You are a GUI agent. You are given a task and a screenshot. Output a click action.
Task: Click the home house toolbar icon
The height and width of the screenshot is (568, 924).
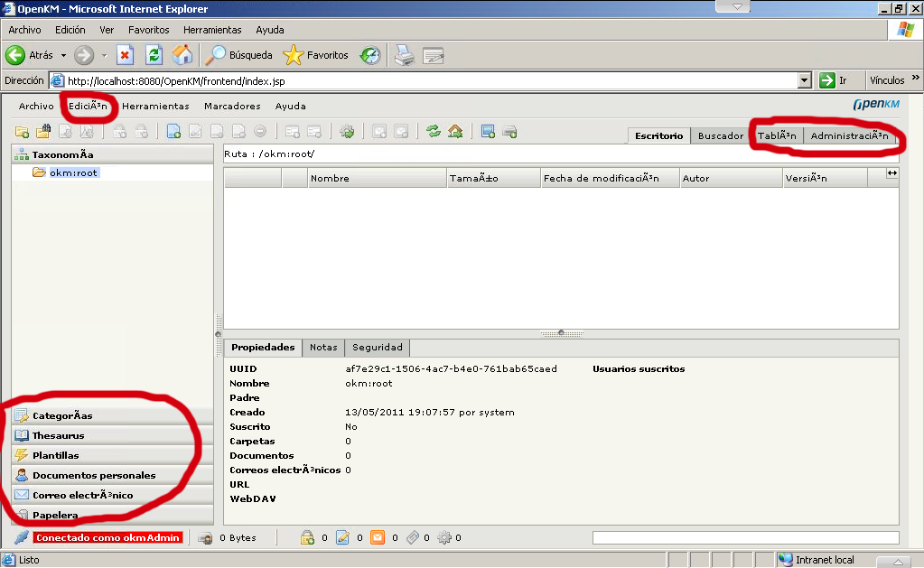(455, 132)
